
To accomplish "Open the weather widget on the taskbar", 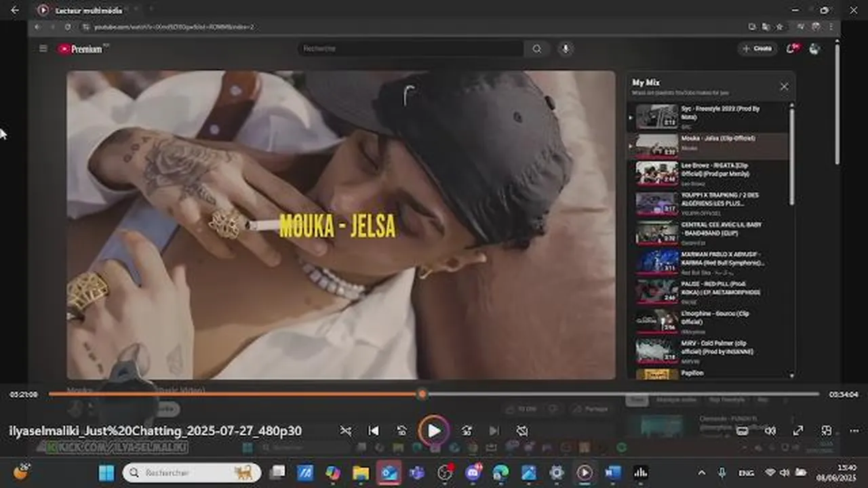I will point(20,472).
